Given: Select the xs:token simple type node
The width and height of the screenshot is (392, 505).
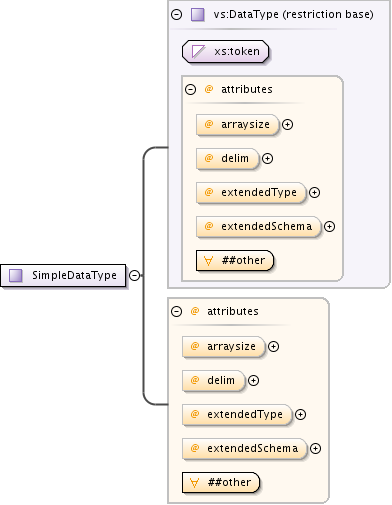Looking at the screenshot, I should pyautogui.click(x=226, y=52).
